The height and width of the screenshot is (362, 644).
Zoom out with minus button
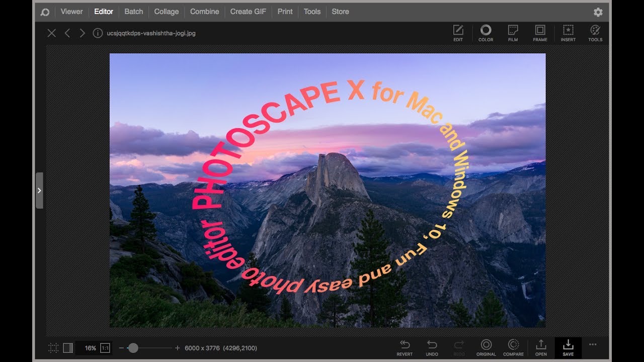click(121, 348)
